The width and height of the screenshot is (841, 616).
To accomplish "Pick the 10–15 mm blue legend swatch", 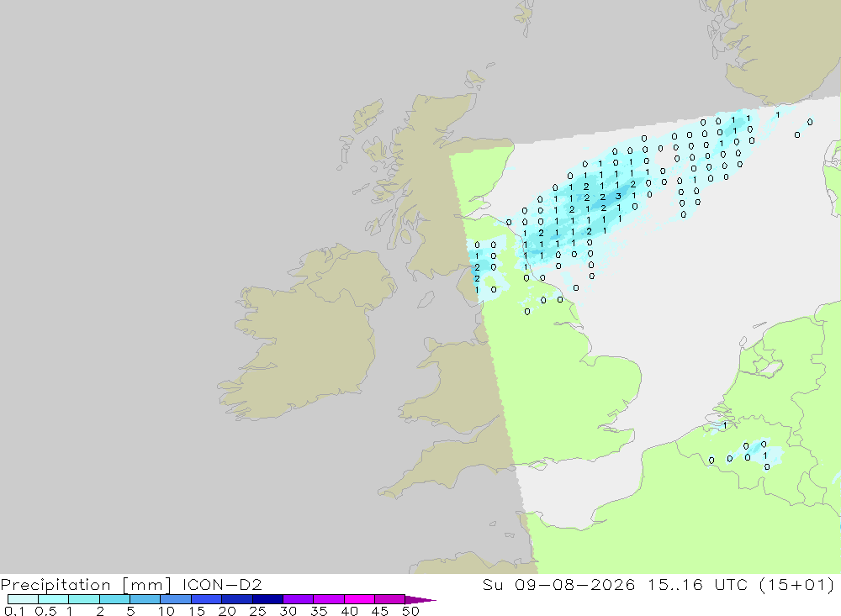I will click(x=176, y=599).
